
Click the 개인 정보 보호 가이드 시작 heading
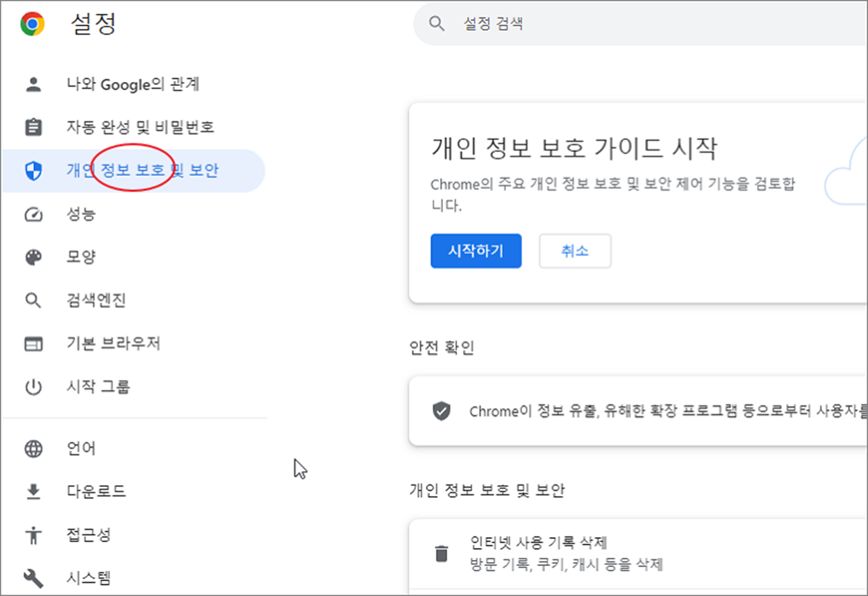click(x=574, y=148)
